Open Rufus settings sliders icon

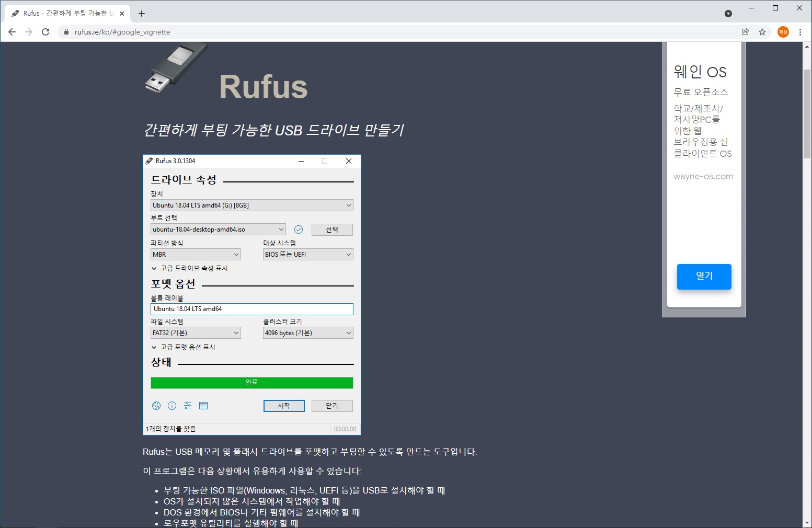(x=188, y=406)
